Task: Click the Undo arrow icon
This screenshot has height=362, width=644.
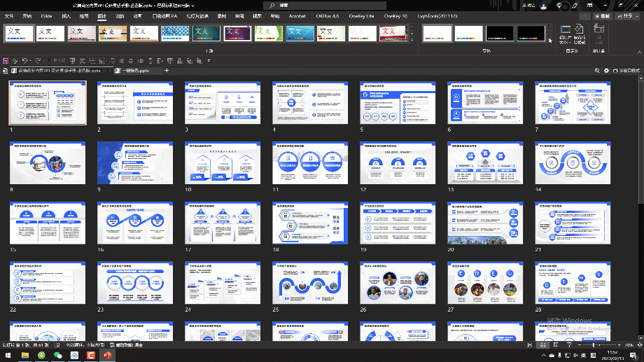Action: pos(24,61)
